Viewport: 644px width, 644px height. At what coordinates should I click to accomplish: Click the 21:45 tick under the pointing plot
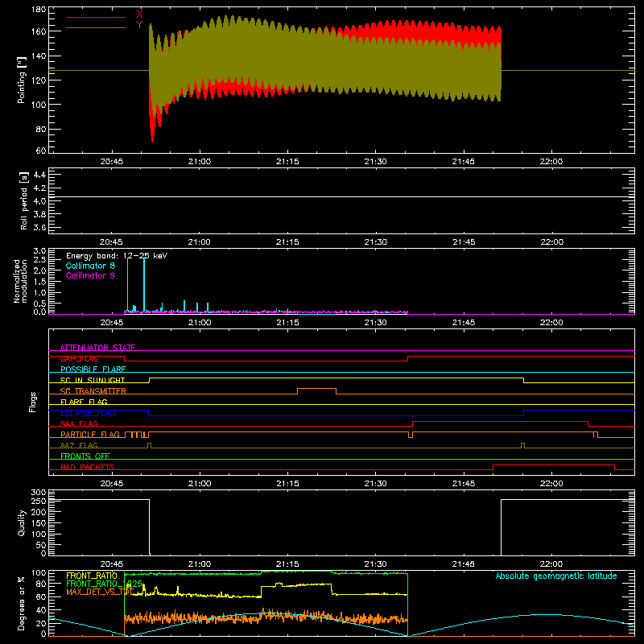click(464, 162)
